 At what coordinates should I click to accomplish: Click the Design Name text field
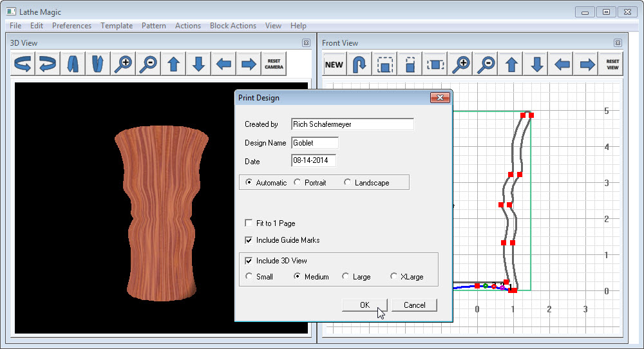pos(314,143)
